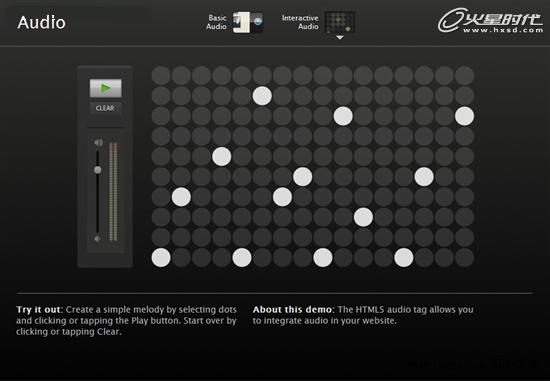Turn on the first dot in the top row
The width and height of the screenshot is (550, 381).
[x=161, y=75]
